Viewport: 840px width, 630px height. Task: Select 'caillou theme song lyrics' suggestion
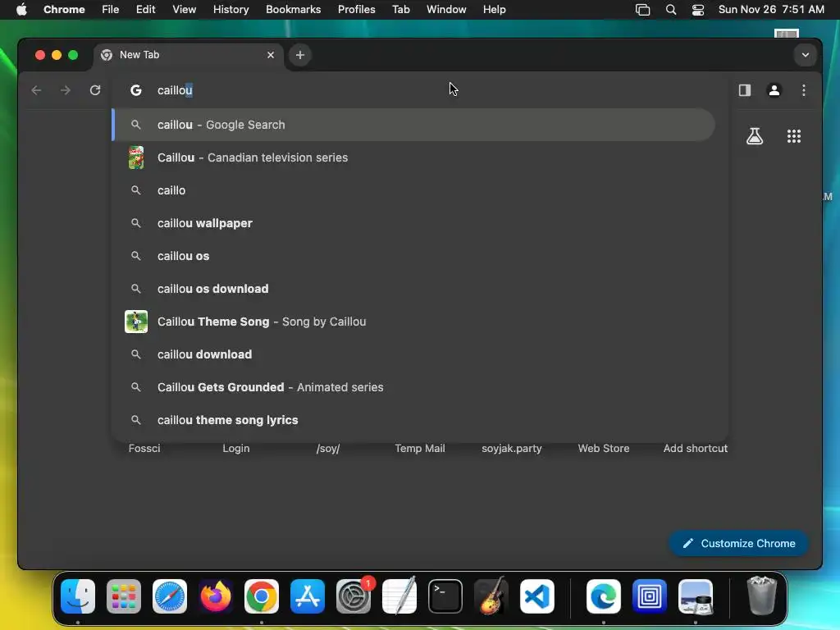413,420
